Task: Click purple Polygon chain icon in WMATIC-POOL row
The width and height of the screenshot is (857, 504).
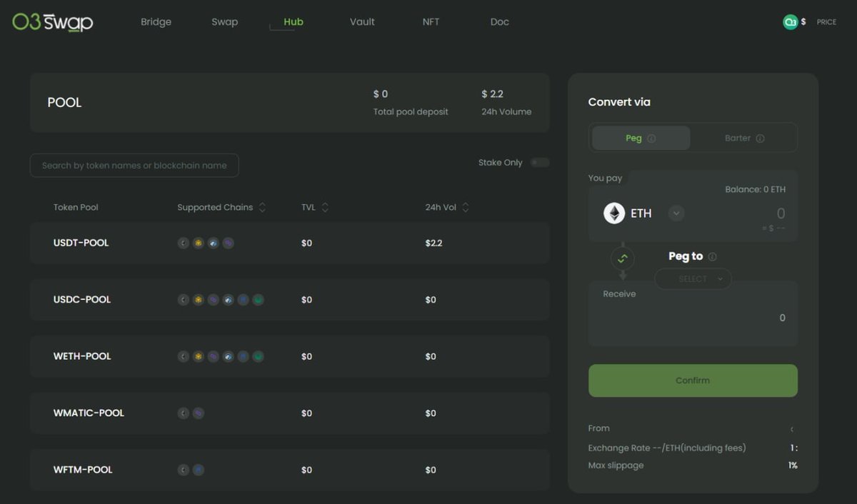Action: click(x=199, y=413)
